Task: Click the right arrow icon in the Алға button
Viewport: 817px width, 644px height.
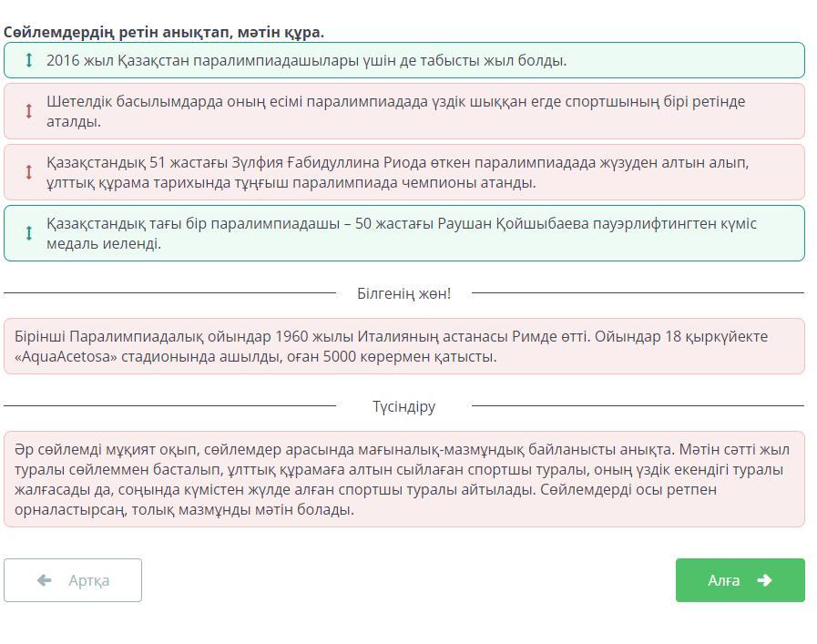Action: tap(764, 580)
